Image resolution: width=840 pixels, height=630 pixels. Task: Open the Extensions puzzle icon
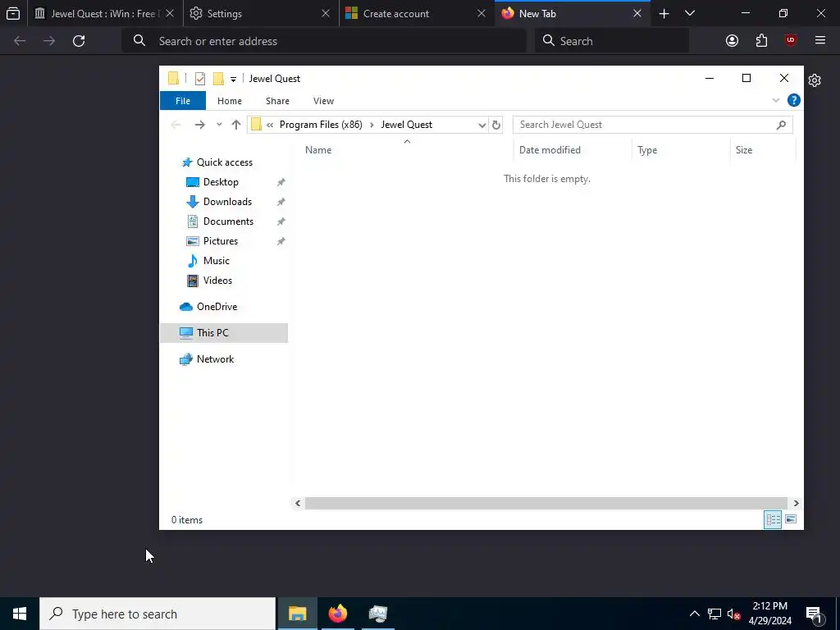click(761, 41)
